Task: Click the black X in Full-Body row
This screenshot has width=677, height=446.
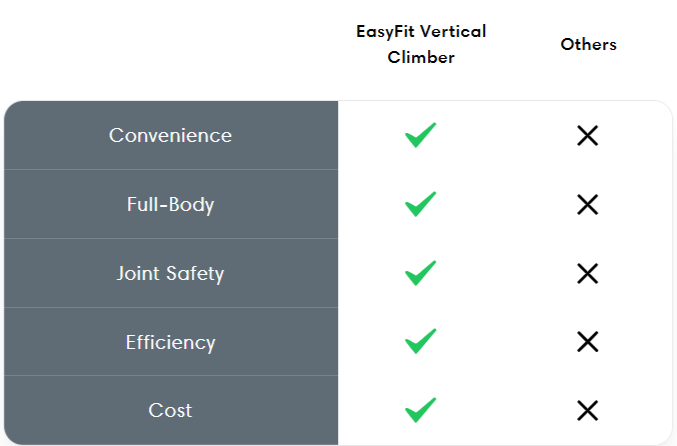Action: pyautogui.click(x=588, y=204)
